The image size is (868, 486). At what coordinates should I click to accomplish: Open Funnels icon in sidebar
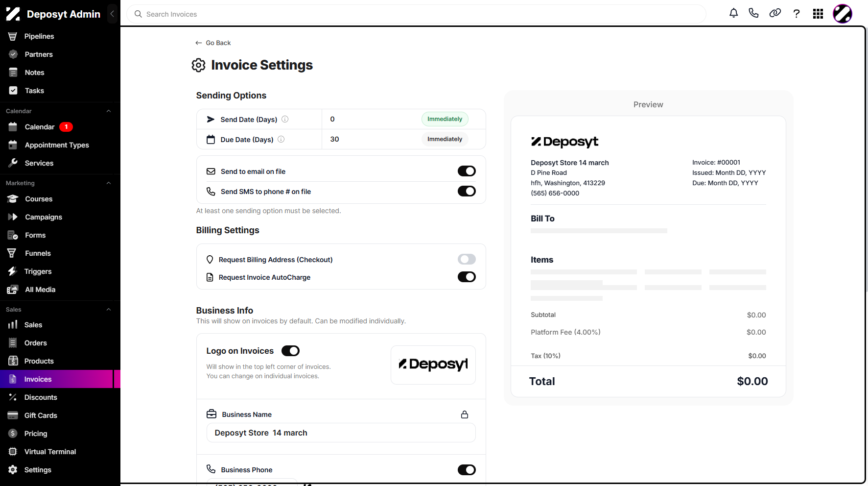13,253
